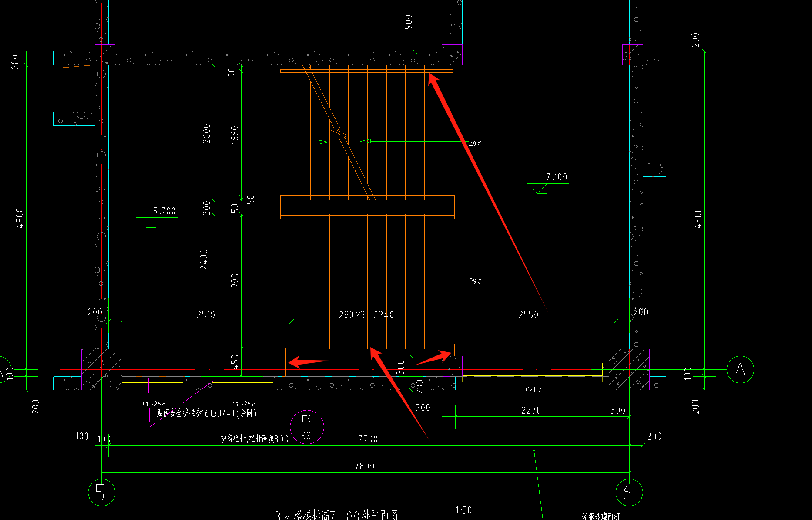The height and width of the screenshot is (520, 812).
Task: Click the 450 vertical dimension text
Action: pos(235,362)
